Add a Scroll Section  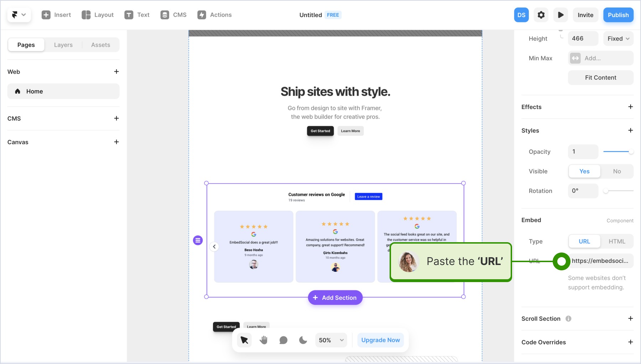coord(630,318)
